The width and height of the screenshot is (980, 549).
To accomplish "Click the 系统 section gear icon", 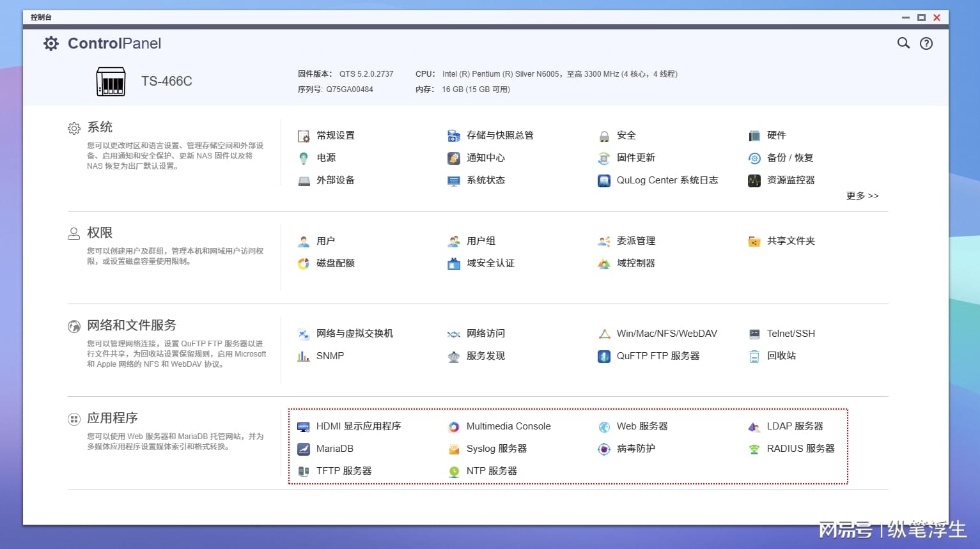I will coord(74,128).
